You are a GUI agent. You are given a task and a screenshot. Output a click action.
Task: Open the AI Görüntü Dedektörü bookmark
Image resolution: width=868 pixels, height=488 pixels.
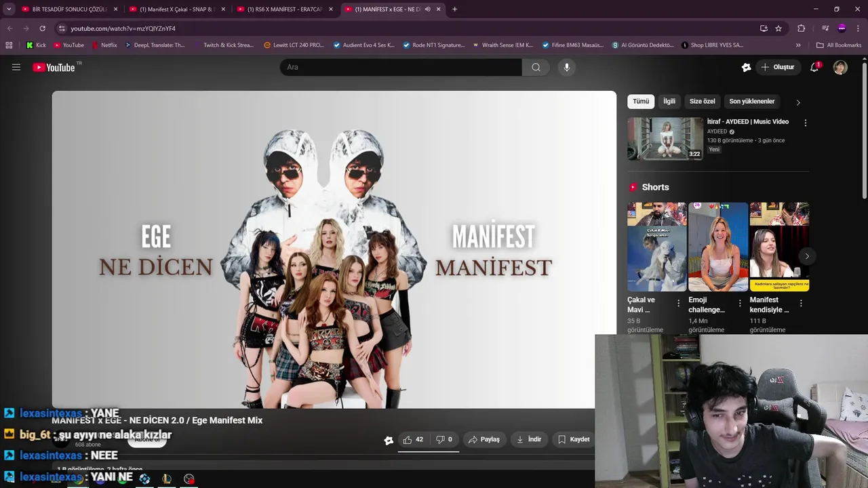[x=643, y=45]
